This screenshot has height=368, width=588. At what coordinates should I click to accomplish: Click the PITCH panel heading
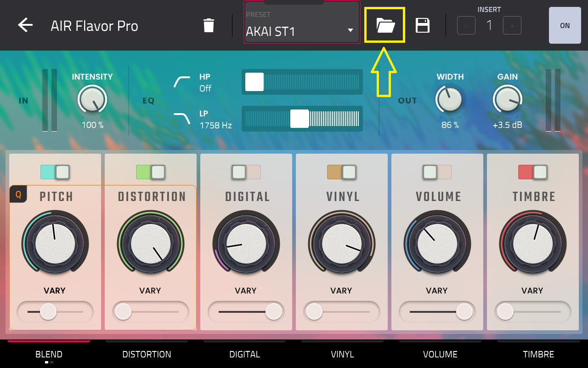point(57,197)
